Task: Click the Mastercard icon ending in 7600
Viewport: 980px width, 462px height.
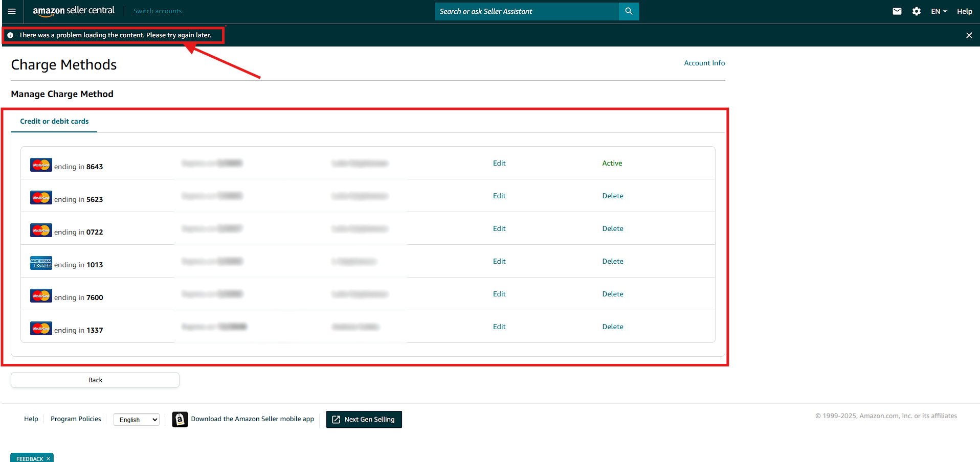Action: [x=41, y=296]
